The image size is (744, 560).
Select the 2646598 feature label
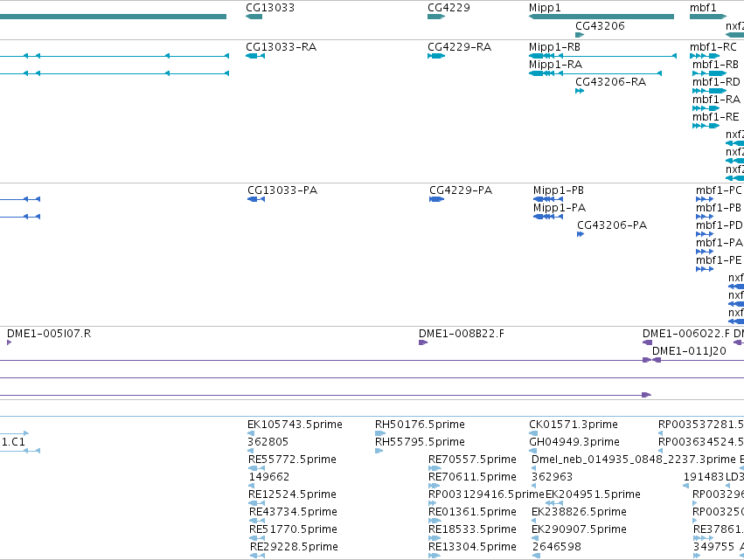click(x=557, y=547)
